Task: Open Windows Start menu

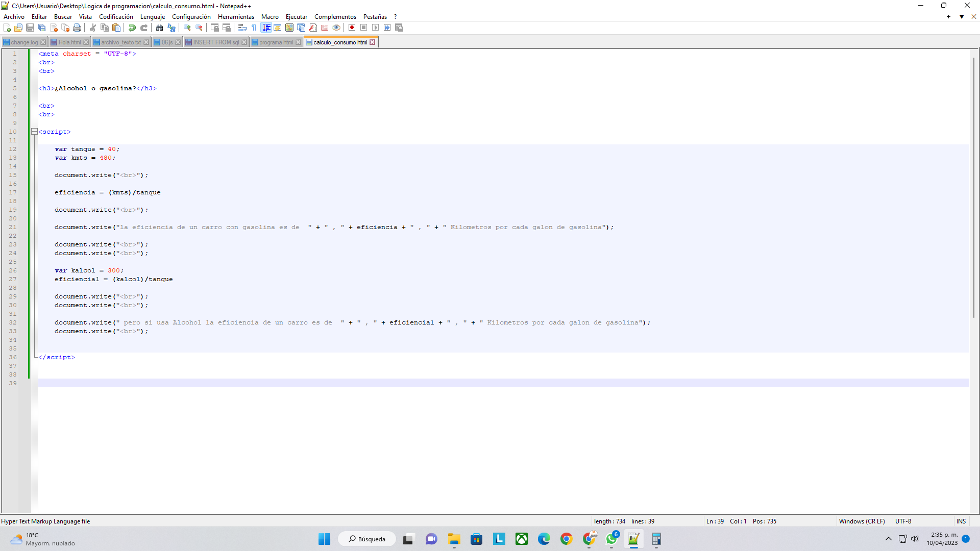Action: point(325,539)
